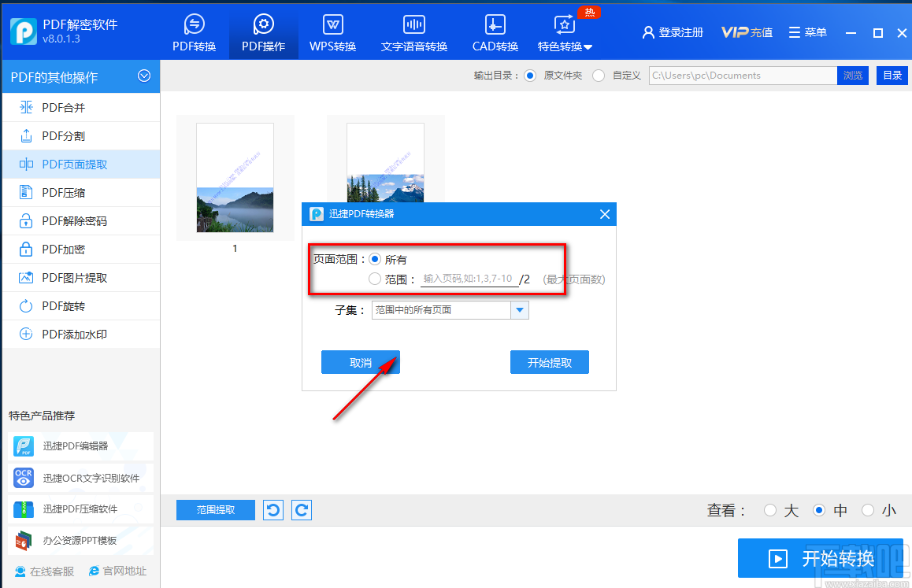Choose the 自定义 output directory option

[x=599, y=75]
